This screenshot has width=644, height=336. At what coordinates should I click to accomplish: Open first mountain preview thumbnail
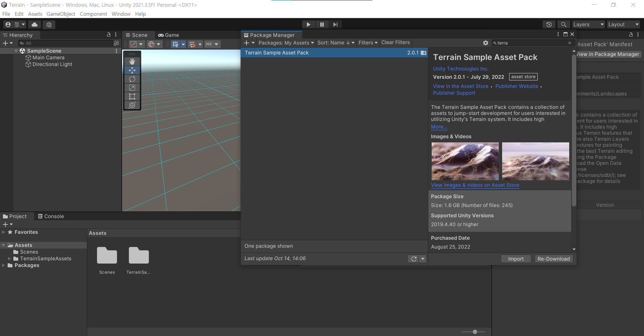pos(465,161)
